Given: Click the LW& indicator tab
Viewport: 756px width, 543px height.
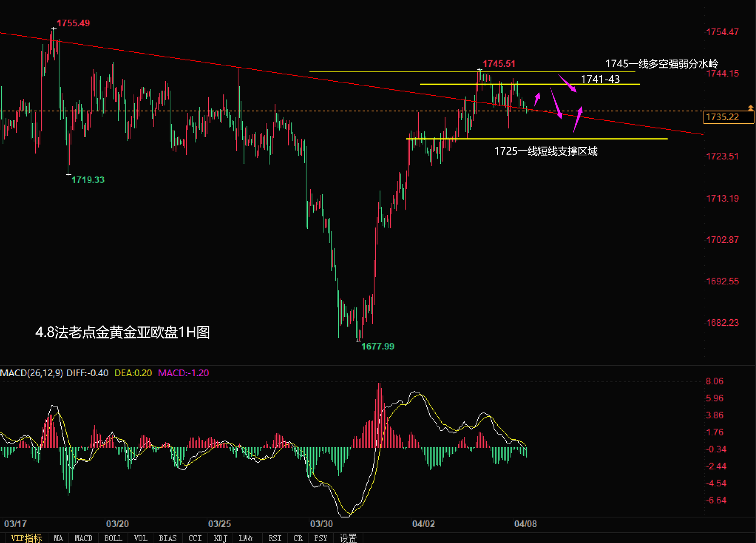Looking at the screenshot, I should (x=246, y=538).
